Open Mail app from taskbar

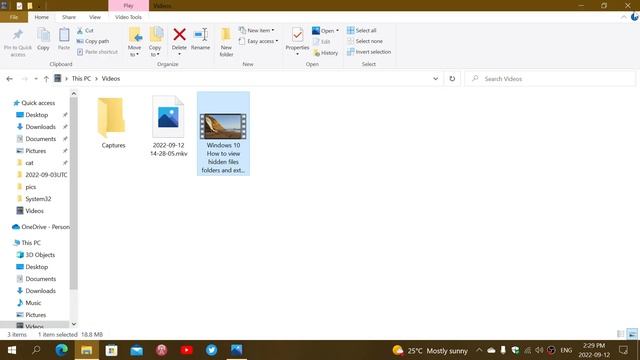(137, 350)
